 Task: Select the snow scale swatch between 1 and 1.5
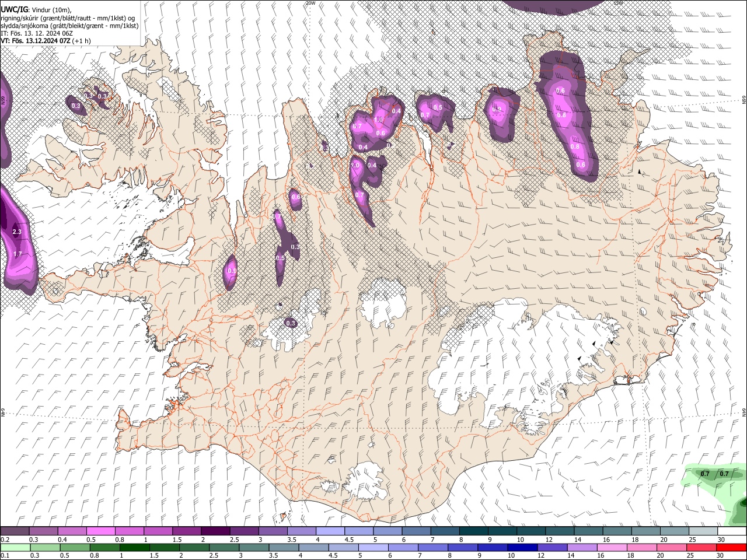click(x=158, y=531)
